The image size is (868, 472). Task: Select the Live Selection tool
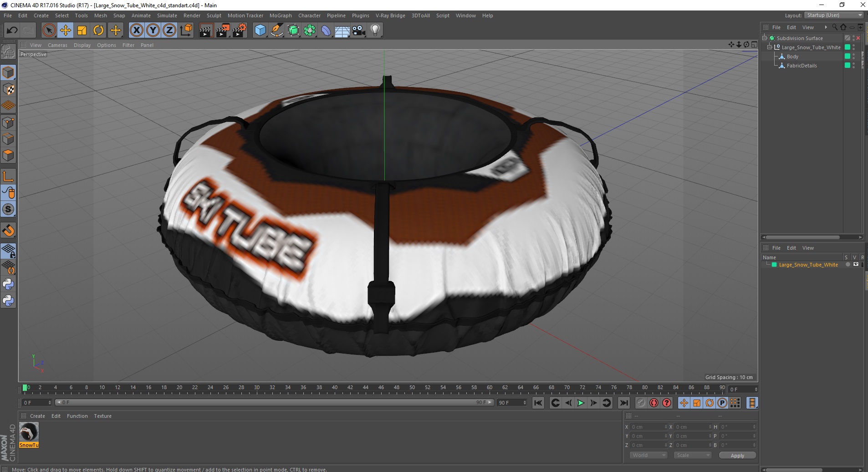pos(49,31)
